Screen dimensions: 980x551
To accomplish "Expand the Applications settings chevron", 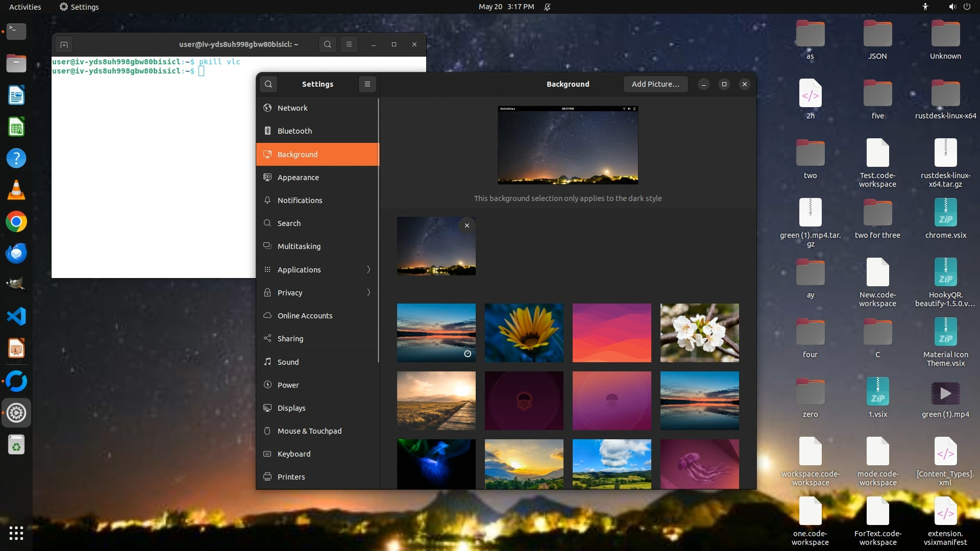I will point(369,269).
